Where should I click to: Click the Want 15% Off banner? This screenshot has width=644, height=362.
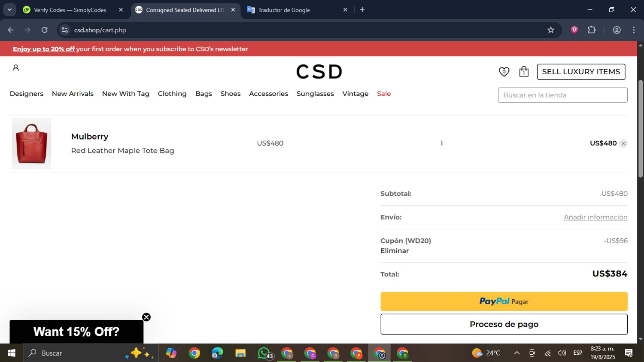(76, 332)
